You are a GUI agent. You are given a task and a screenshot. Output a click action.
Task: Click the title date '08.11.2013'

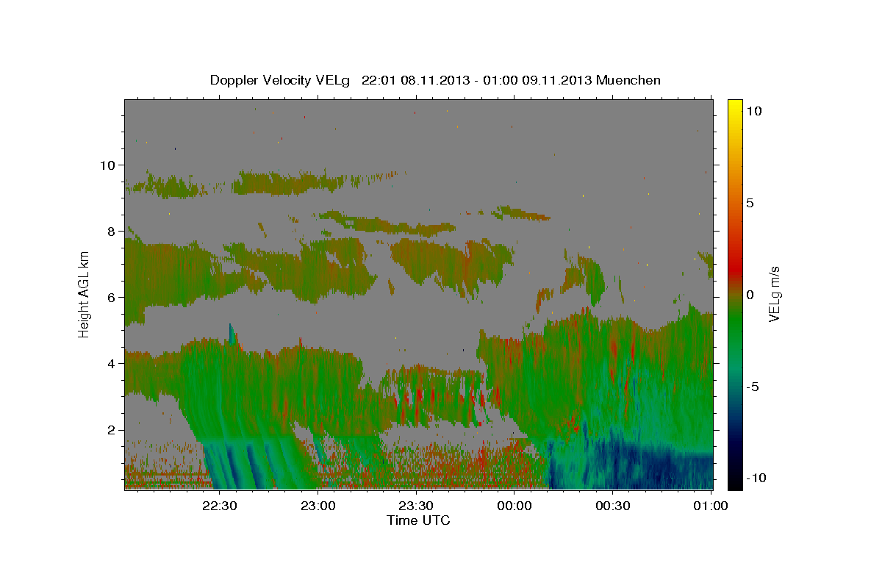[x=434, y=80]
